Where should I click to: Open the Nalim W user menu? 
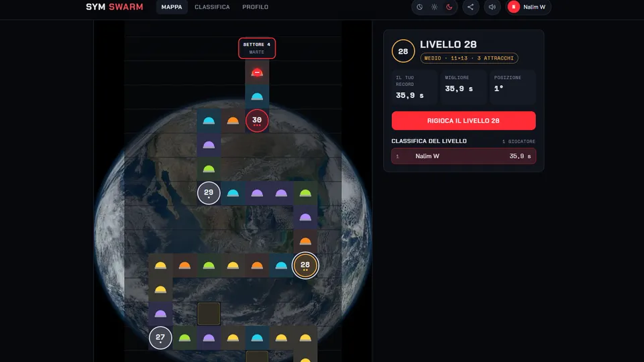[528, 7]
